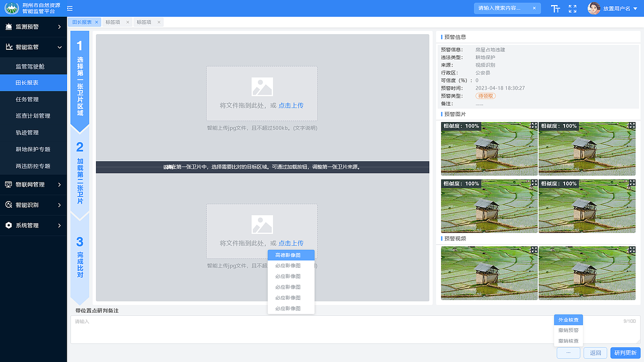Click the 系统管理 hexagon icon

[9, 225]
